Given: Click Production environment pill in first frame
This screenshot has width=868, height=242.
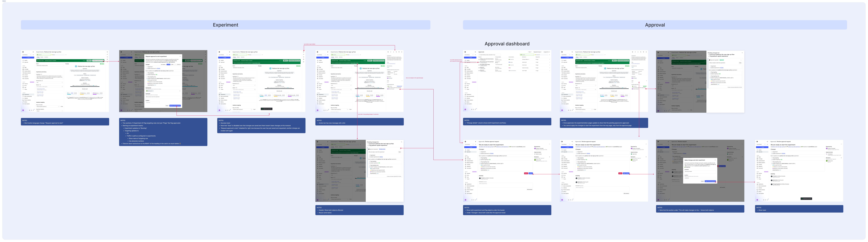Looking at the screenshot, I should coord(43,55).
